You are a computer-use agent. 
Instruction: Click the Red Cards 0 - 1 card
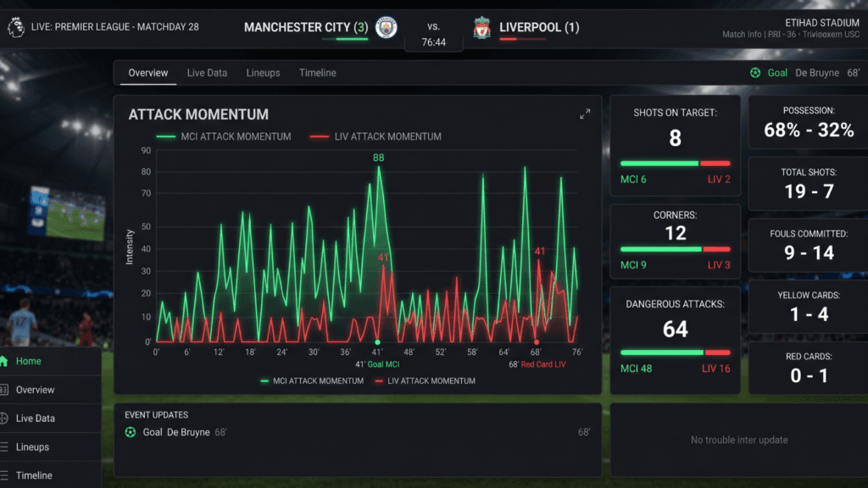point(808,368)
